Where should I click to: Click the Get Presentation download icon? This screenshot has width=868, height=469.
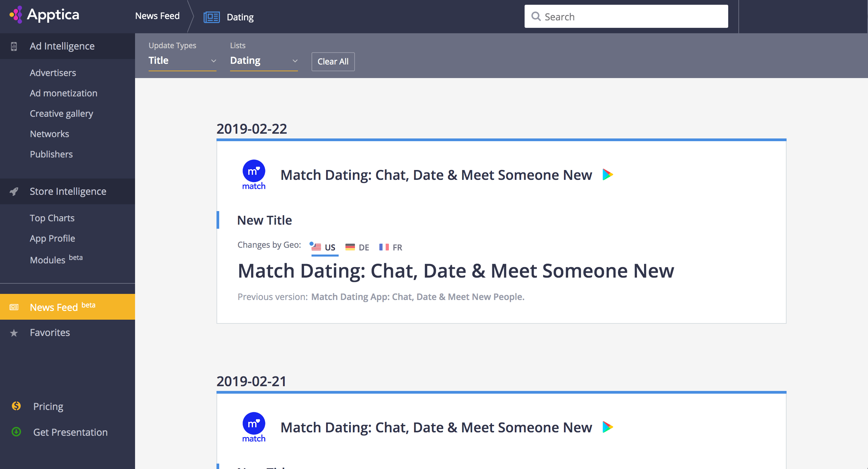pos(16,432)
